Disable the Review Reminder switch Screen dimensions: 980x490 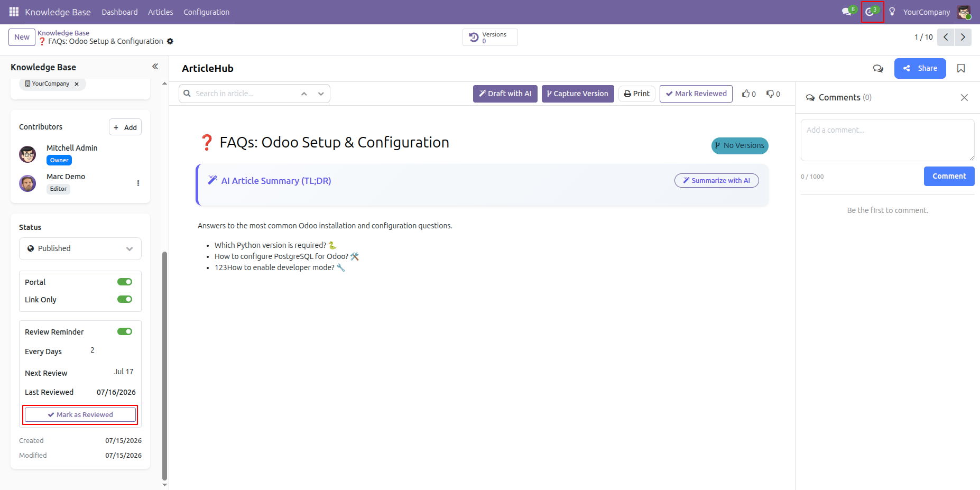point(125,331)
